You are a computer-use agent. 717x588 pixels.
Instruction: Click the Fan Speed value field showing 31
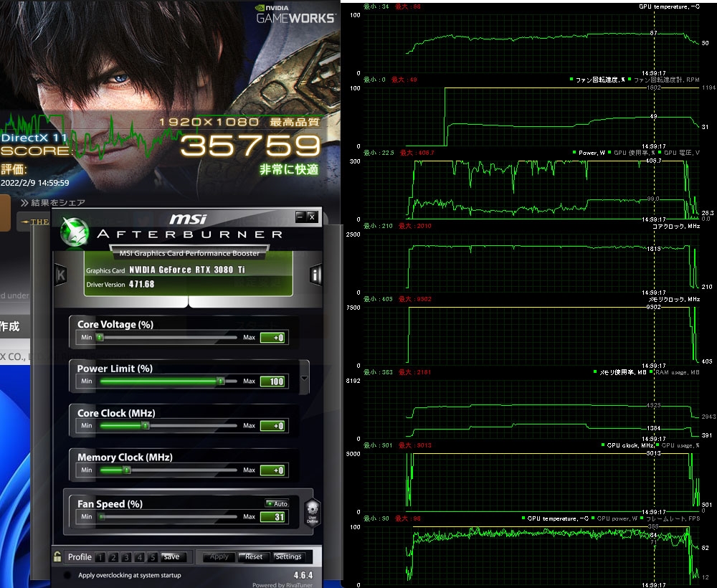tap(272, 517)
